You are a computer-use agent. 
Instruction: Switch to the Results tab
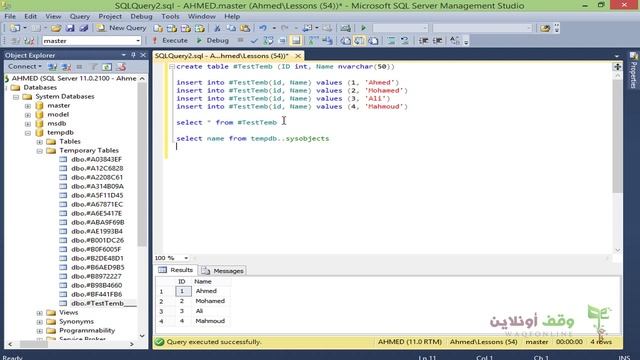pyautogui.click(x=176, y=270)
